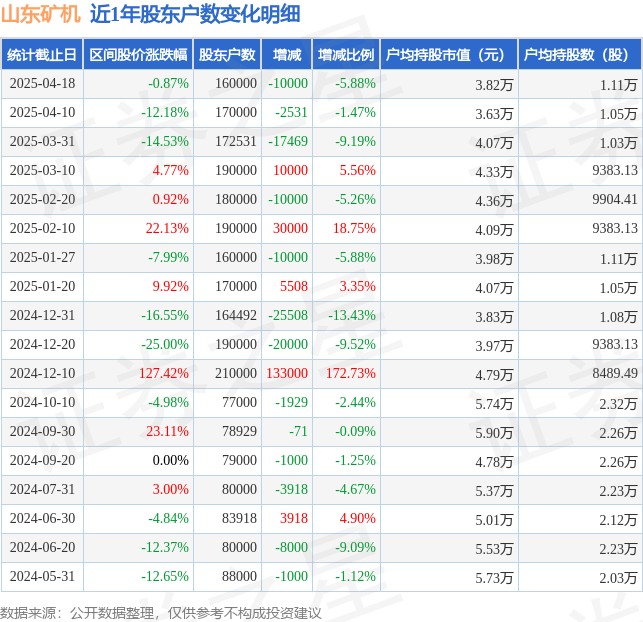Click the shareholder count 210000
Image resolution: width=643 pixels, height=622 pixels.
coord(236,374)
